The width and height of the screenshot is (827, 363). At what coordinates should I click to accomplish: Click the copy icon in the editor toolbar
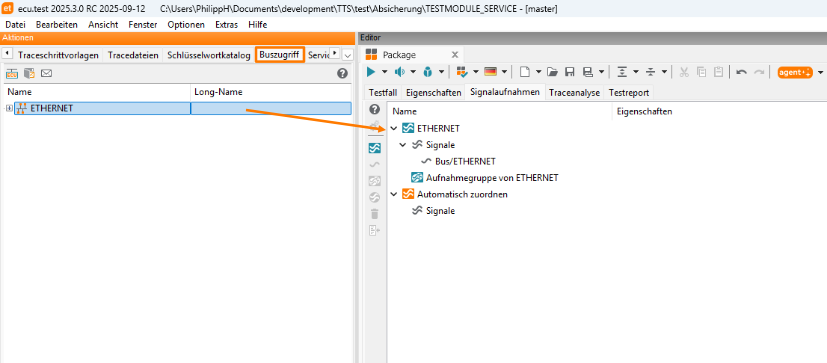point(701,72)
